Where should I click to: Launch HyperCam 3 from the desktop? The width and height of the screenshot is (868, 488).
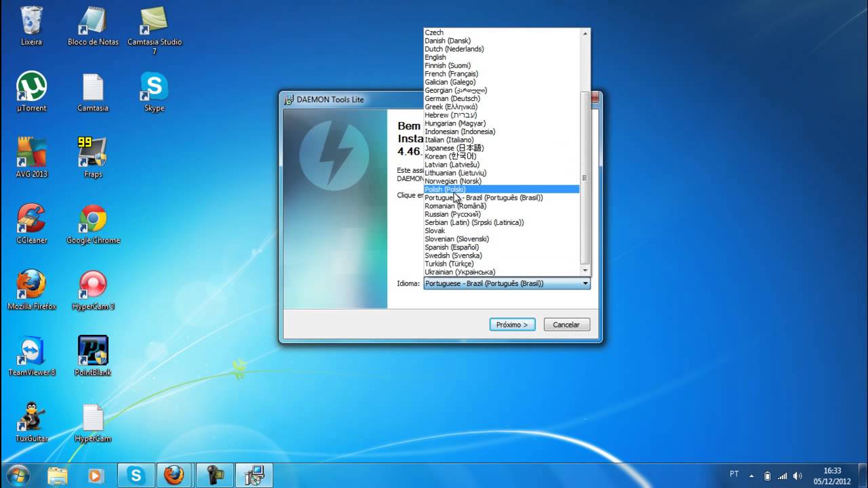click(x=93, y=289)
